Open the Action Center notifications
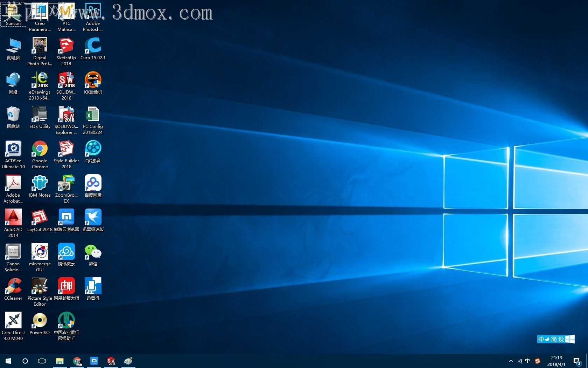Screen dimensions: 588x368 click(577, 361)
